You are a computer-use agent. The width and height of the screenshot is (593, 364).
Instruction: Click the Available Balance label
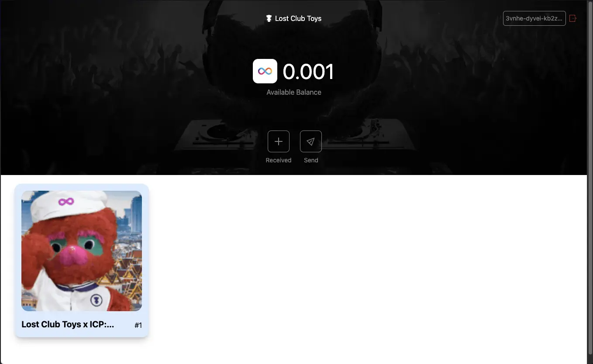pyautogui.click(x=294, y=92)
